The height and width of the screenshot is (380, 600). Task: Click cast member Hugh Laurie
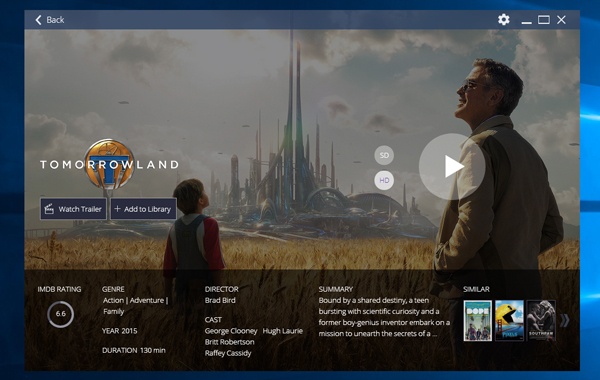point(282,331)
